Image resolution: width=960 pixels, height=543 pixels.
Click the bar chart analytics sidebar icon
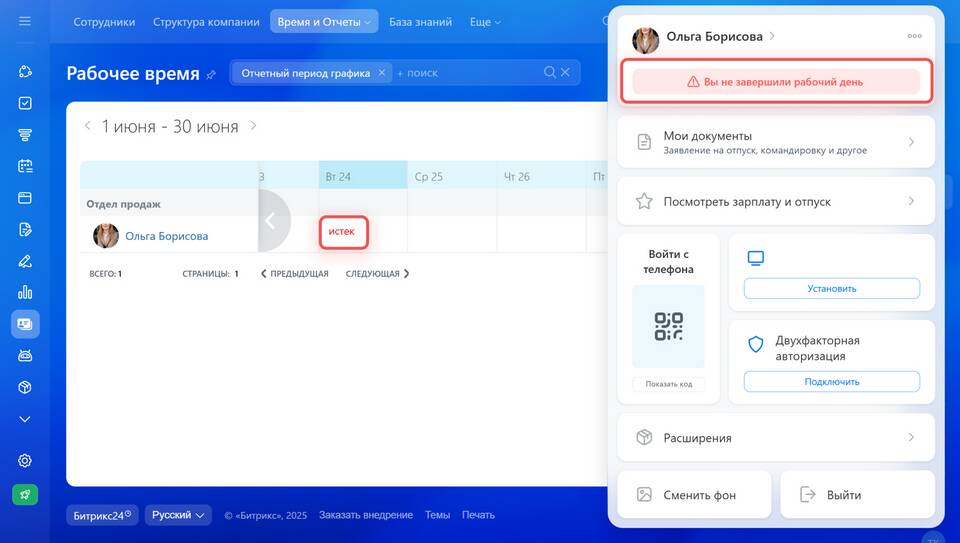(25, 292)
